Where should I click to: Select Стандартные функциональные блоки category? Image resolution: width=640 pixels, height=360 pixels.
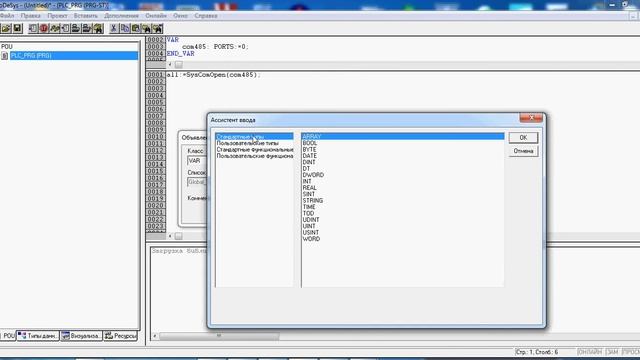pos(254,150)
